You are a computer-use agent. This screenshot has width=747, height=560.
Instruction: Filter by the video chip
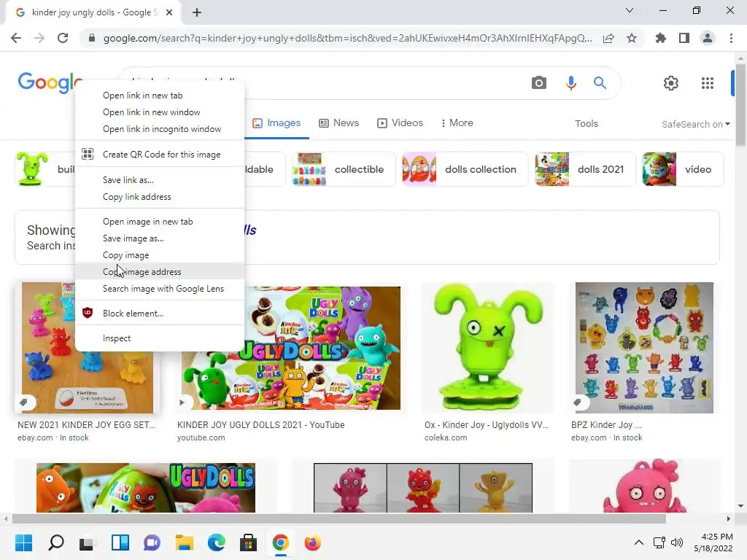coord(682,169)
